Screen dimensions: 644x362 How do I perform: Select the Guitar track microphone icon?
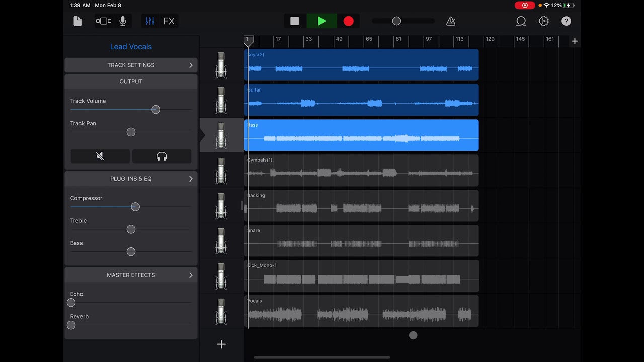point(221,101)
